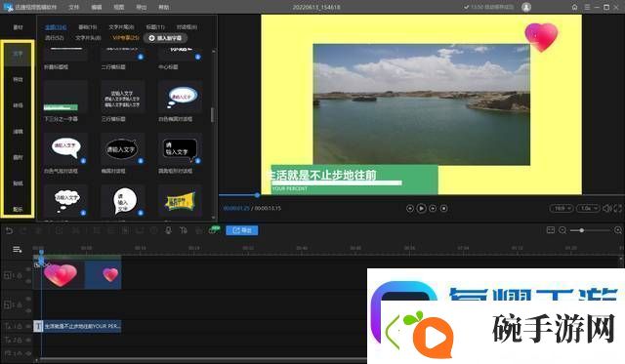Zoom in timeline with plus magnifier
Viewport: 625px width, 364px height.
pos(618,230)
